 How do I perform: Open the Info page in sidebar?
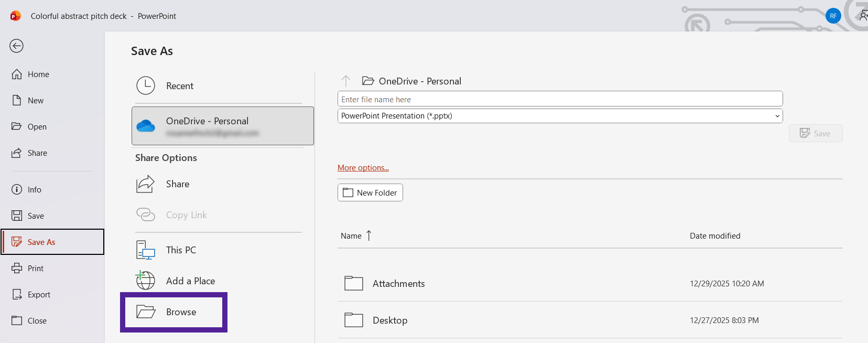coord(34,190)
